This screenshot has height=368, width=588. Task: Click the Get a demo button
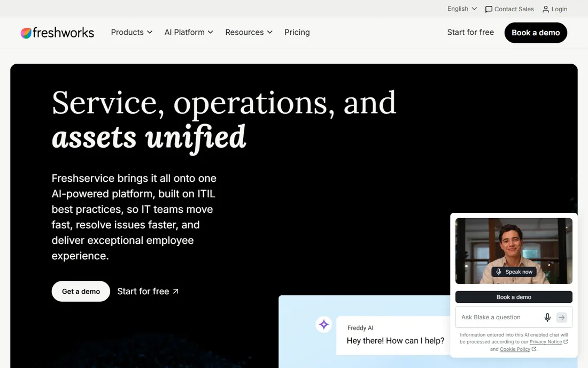pos(81,291)
